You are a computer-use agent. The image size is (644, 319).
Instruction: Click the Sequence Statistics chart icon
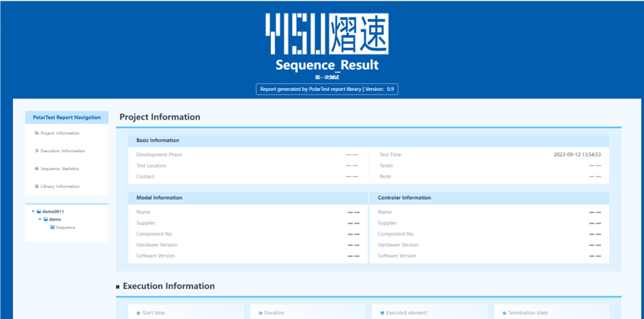[x=36, y=168]
